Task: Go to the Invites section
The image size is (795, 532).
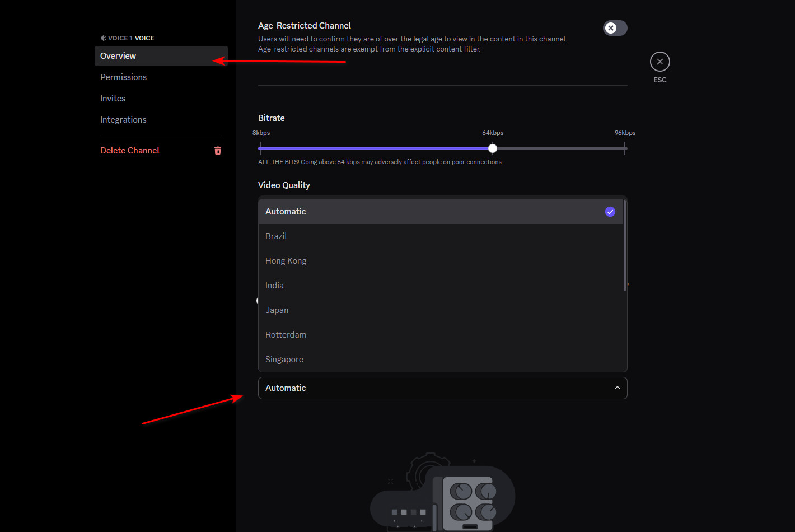Action: click(x=113, y=99)
